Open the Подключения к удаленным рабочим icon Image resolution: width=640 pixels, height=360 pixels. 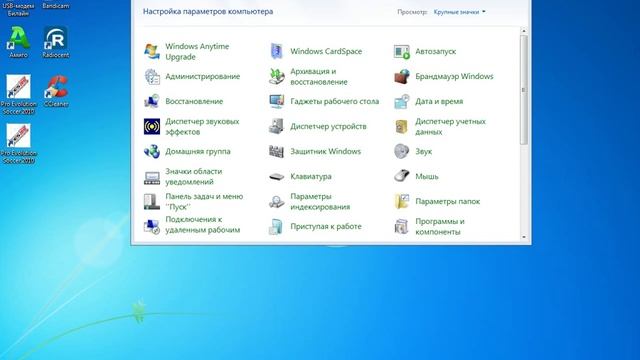click(152, 227)
